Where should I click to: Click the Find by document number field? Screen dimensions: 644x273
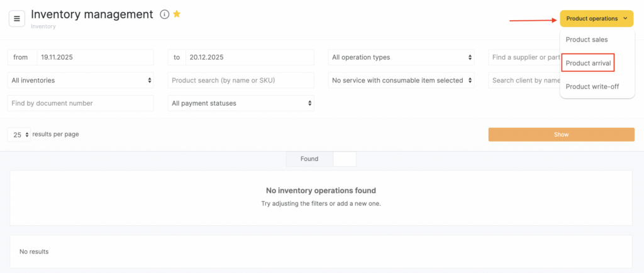80,103
